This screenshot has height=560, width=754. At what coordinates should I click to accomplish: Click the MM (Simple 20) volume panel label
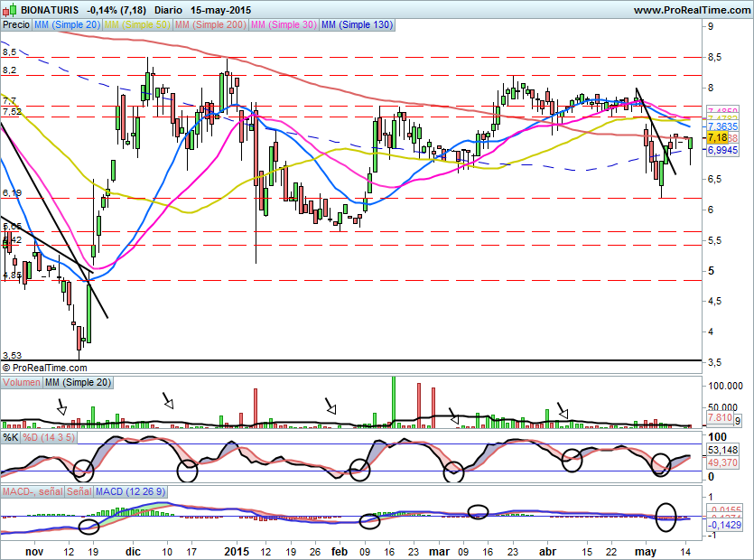tap(78, 383)
